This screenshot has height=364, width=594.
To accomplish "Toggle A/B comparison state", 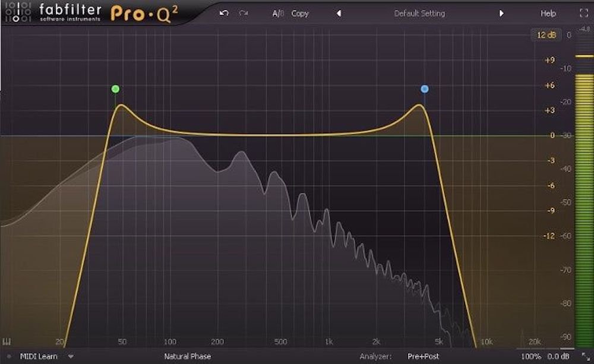I will 278,13.
